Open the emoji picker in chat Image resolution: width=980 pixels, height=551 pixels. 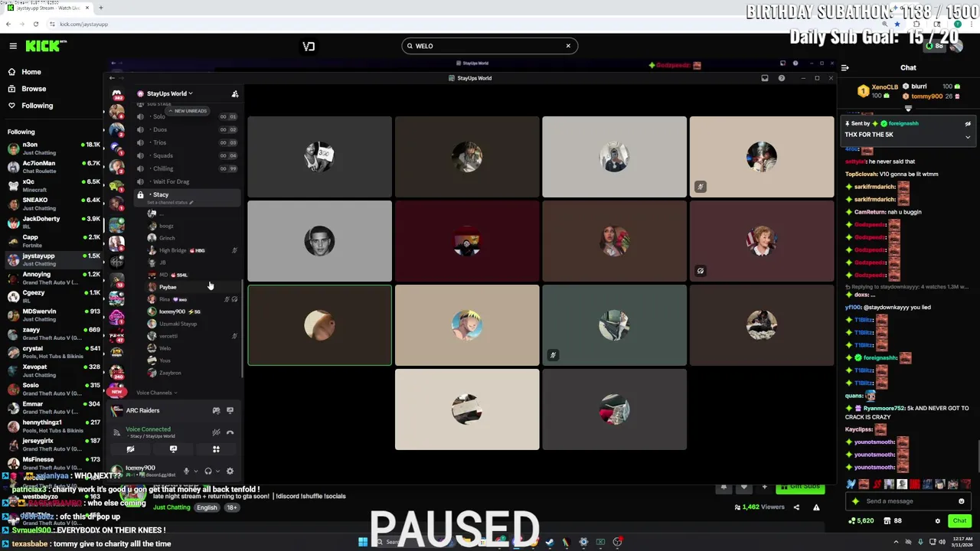pos(962,501)
